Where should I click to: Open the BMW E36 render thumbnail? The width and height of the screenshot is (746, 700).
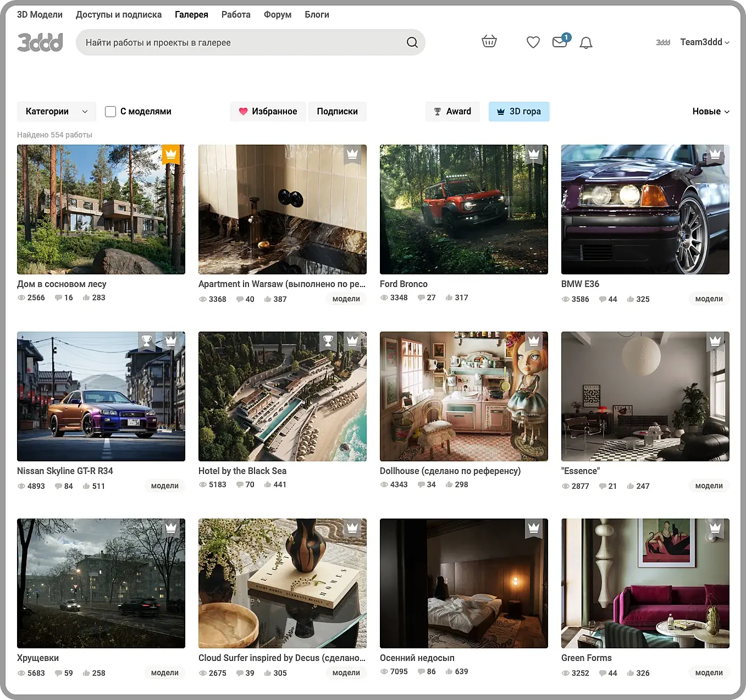click(645, 210)
